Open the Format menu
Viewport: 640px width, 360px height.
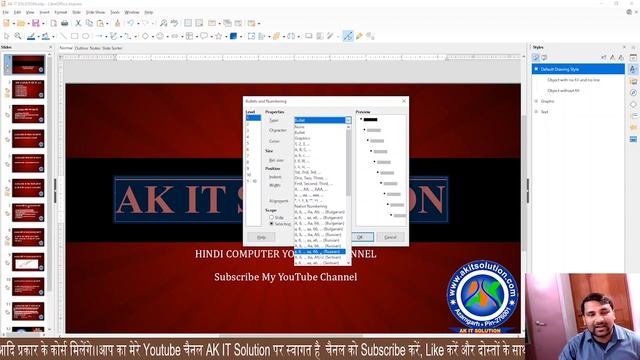[x=60, y=12]
